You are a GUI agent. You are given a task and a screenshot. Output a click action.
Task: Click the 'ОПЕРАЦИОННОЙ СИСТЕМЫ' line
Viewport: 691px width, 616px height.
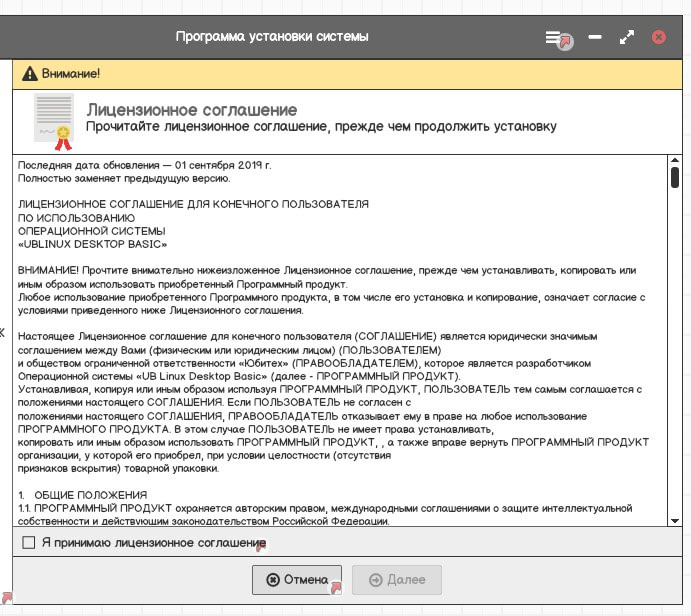coord(92,231)
